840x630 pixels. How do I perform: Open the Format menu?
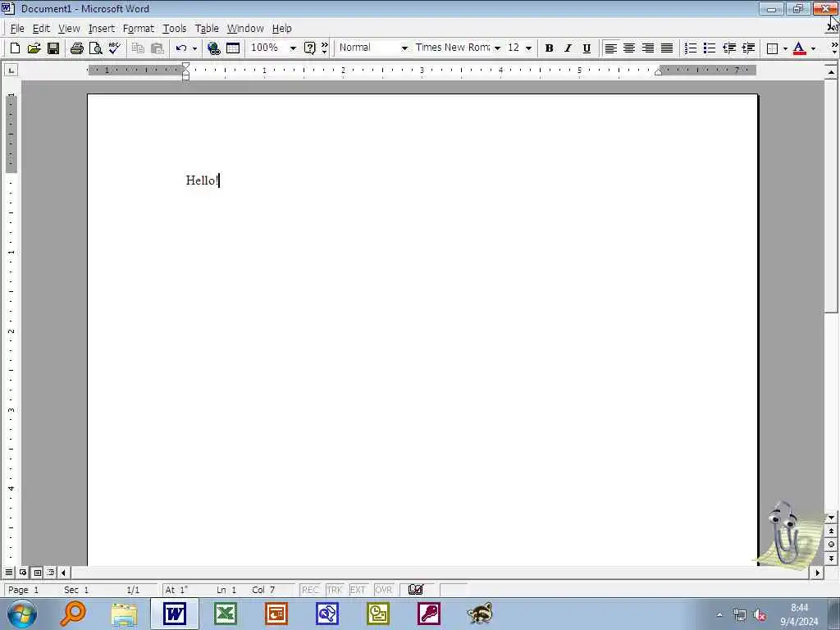pos(138,29)
